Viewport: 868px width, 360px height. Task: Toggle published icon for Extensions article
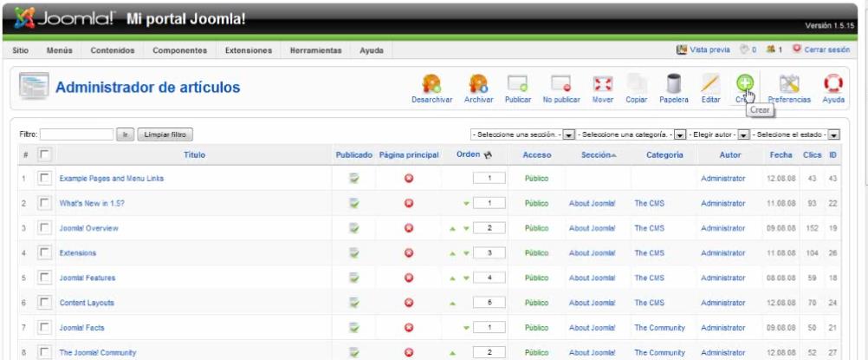coord(353,253)
